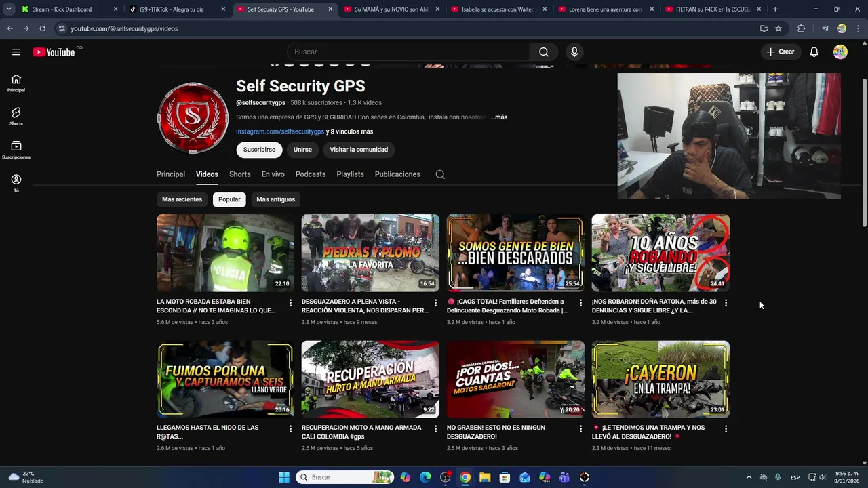Start voice search with the microphone icon
The width and height of the screenshot is (868, 488).
(x=574, y=52)
